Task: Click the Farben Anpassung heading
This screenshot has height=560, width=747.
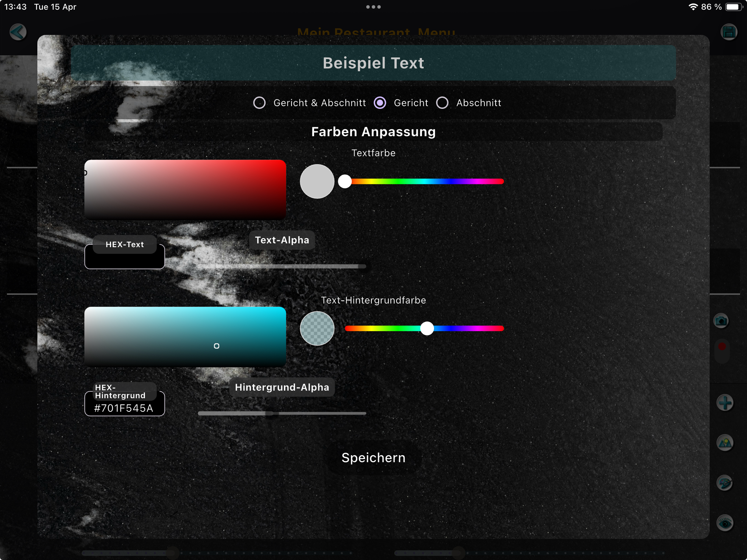Action: [x=373, y=132]
